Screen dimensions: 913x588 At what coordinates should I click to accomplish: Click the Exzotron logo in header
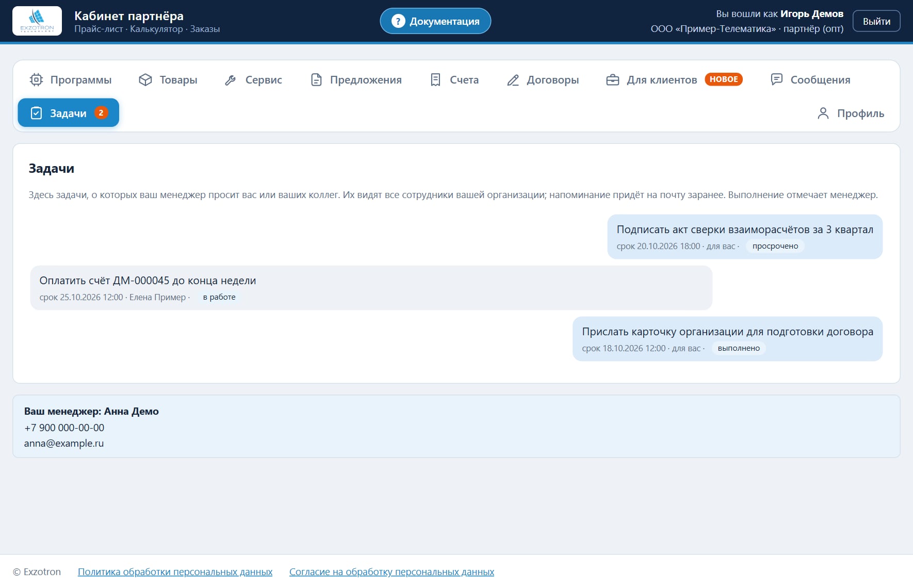pos(37,21)
